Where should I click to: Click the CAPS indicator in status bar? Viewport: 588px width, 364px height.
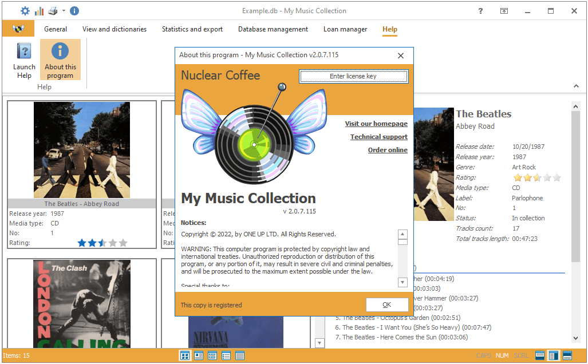point(483,355)
